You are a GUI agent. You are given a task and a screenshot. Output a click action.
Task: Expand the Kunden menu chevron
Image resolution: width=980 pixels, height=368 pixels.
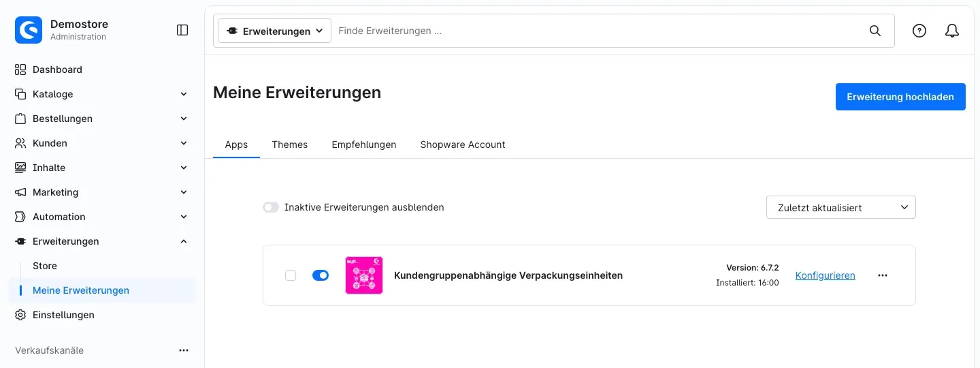click(x=184, y=143)
